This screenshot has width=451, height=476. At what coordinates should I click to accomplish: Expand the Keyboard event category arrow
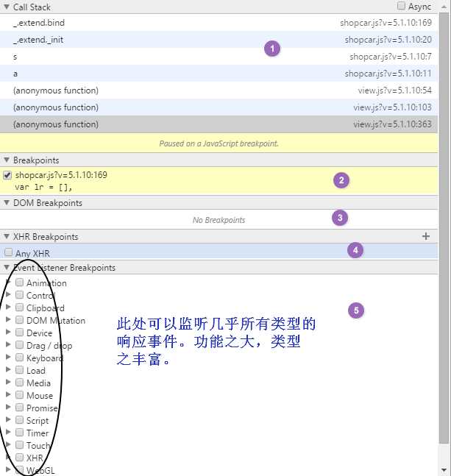(8, 357)
